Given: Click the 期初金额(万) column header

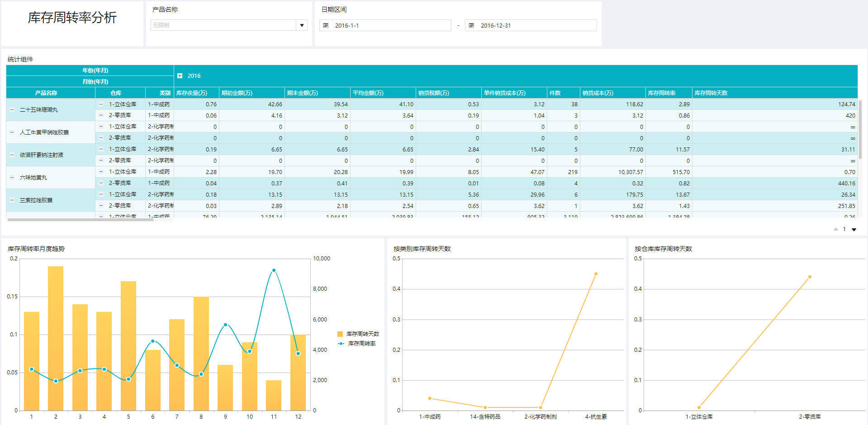Looking at the screenshot, I should 252,93.
